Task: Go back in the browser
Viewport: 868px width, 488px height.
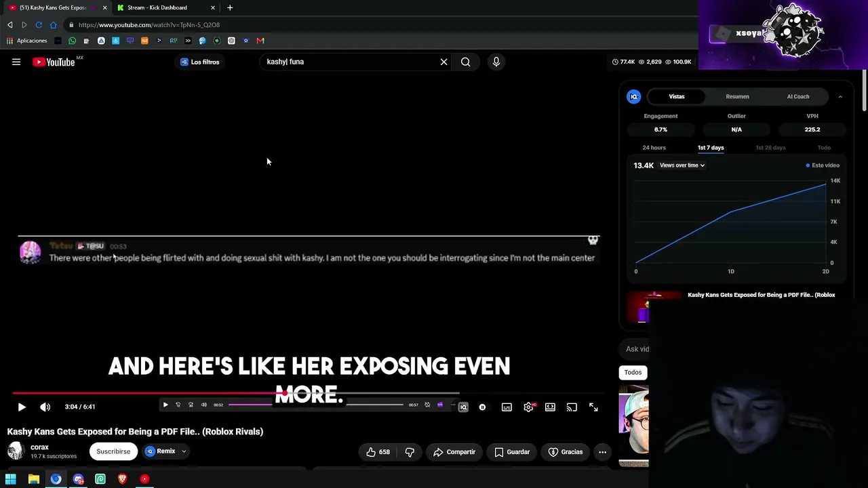Action: click(x=10, y=25)
